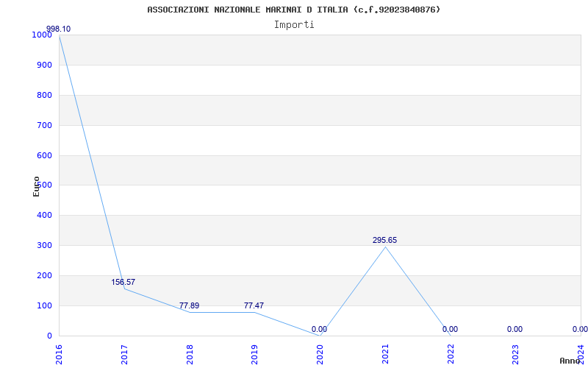Click the chart title ASSOCIAZIONI NAZIONALE MARINAI D ITALIA
This screenshot has width=588, height=368.
tap(294, 10)
